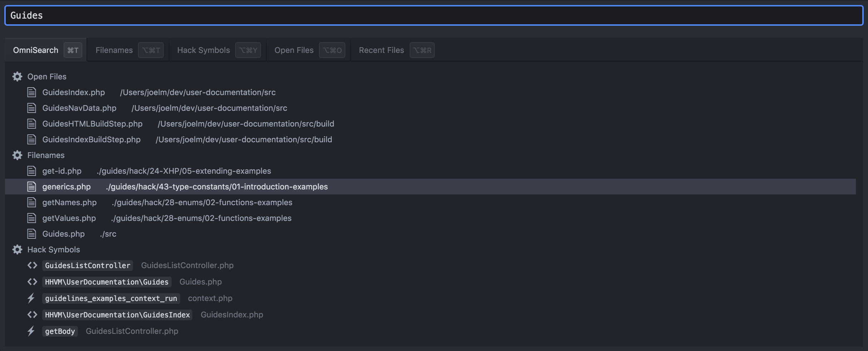The image size is (868, 351).
Task: Click the class icon beside HHVM\UserDocumentation\GuidesIndex
Action: click(x=32, y=315)
